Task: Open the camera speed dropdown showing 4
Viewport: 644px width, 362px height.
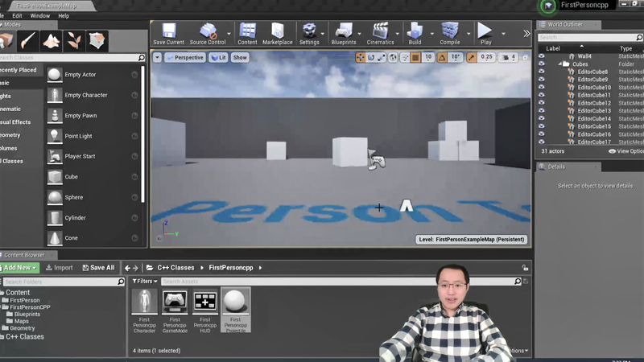Action: [x=509, y=57]
